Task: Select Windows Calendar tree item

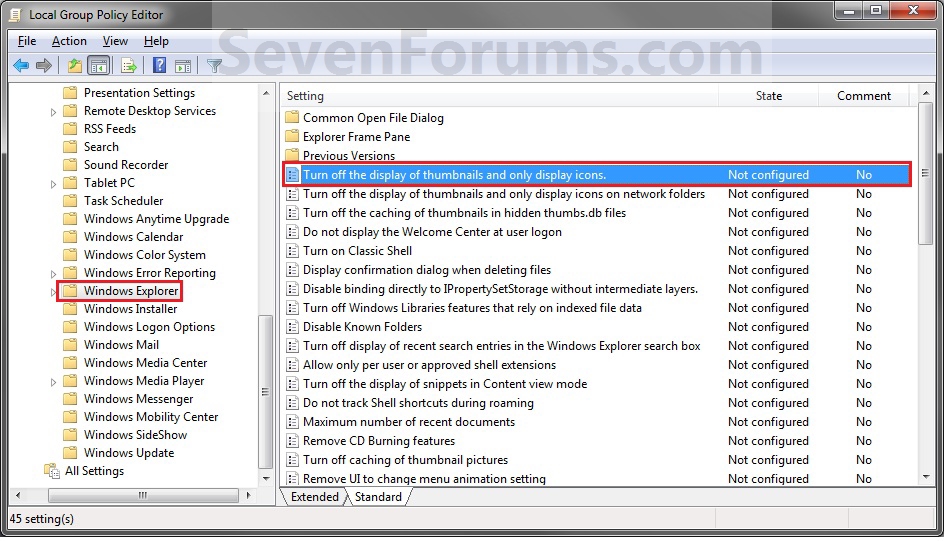Action: (134, 237)
